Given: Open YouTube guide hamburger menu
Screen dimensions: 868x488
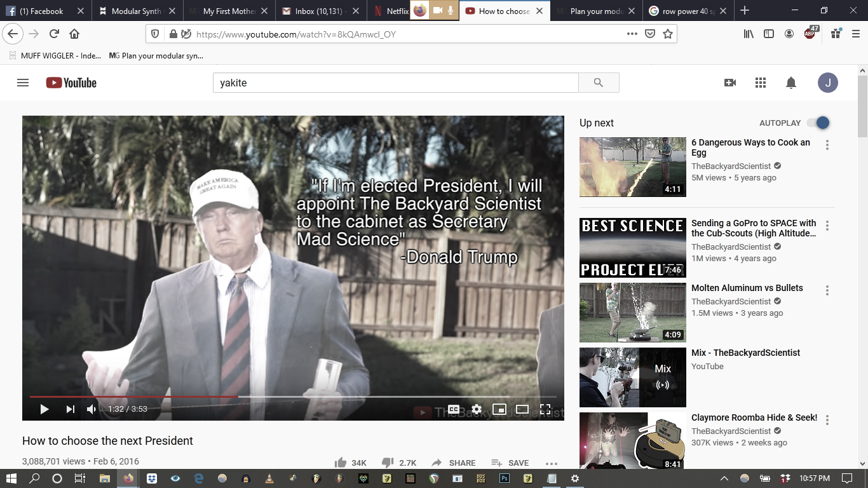Looking at the screenshot, I should tap(23, 83).
